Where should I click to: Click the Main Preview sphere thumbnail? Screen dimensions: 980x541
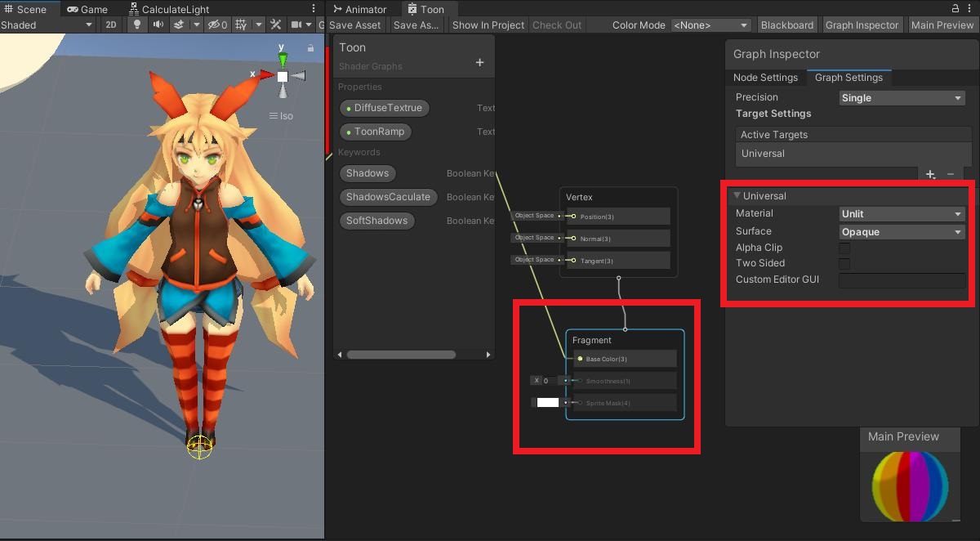point(911,485)
